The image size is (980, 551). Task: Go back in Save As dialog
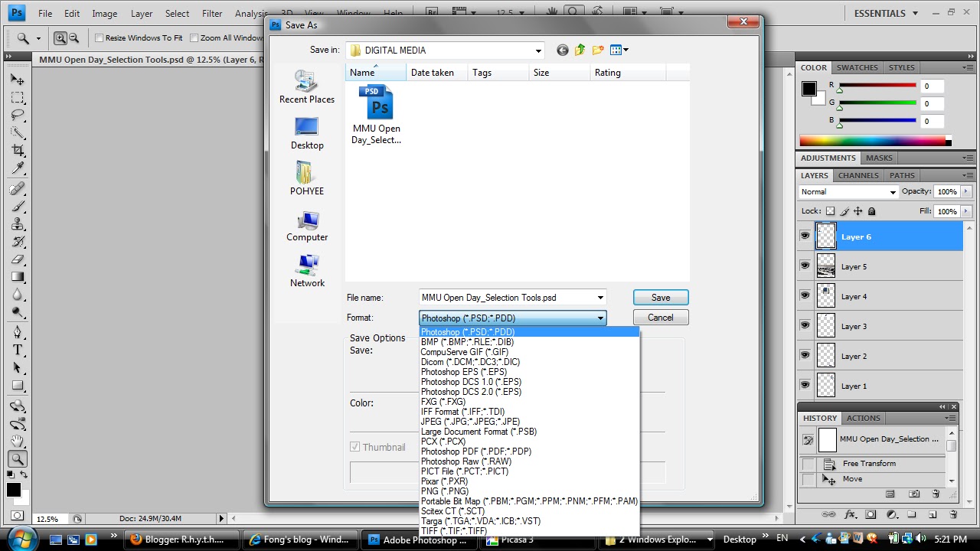coord(563,50)
